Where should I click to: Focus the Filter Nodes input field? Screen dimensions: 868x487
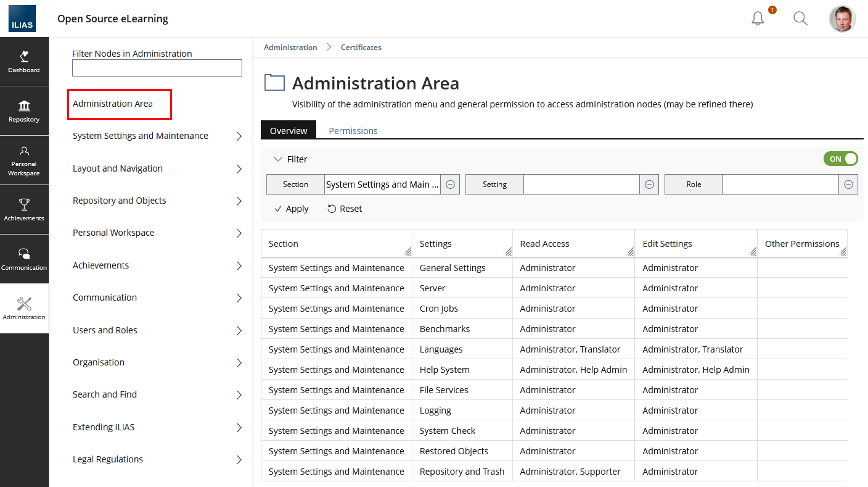coord(157,68)
